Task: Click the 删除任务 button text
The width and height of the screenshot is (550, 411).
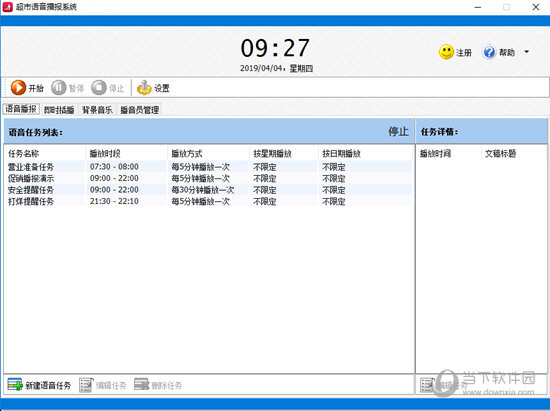Action: click(167, 385)
